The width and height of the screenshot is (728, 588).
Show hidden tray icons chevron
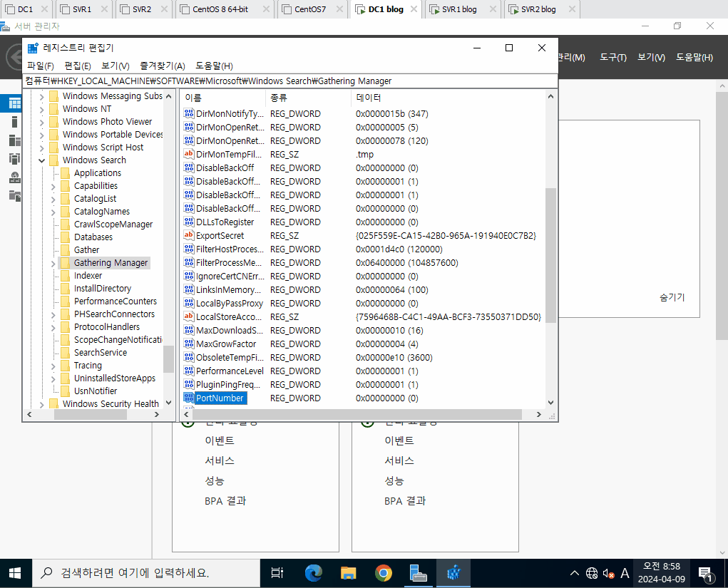click(574, 574)
